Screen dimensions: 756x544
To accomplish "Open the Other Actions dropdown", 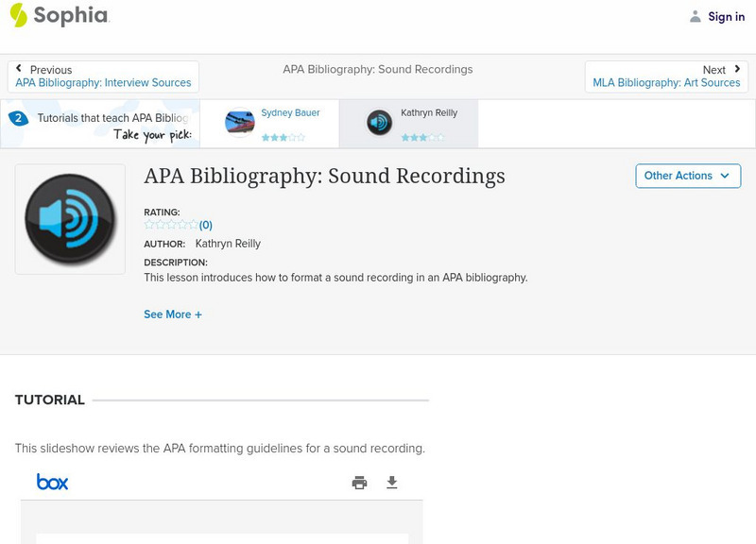I will [688, 176].
